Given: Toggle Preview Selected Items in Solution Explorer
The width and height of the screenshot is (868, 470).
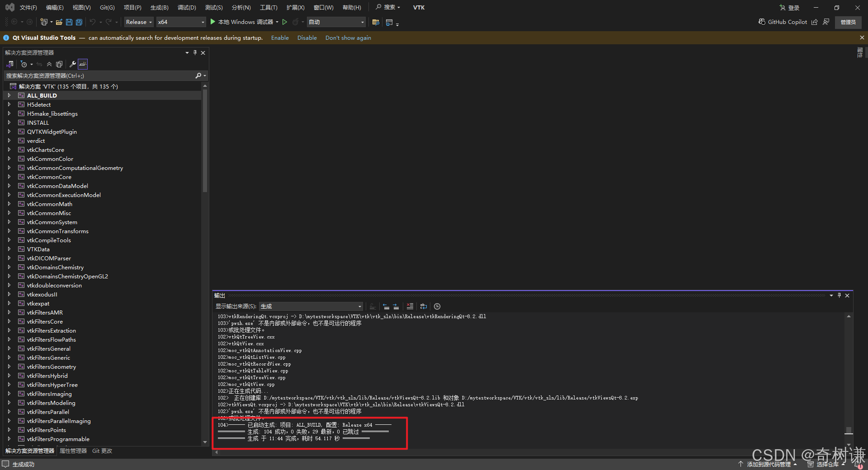Looking at the screenshot, I should coord(83,64).
